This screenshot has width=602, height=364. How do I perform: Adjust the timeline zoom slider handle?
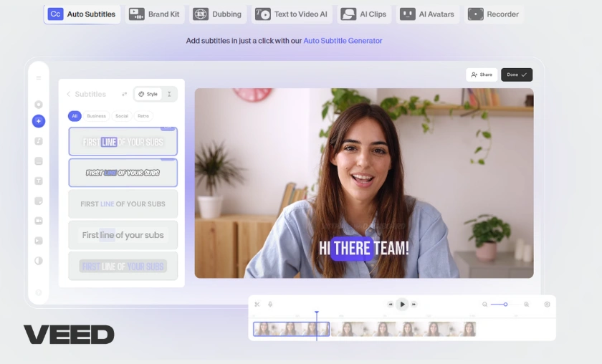[x=506, y=304]
